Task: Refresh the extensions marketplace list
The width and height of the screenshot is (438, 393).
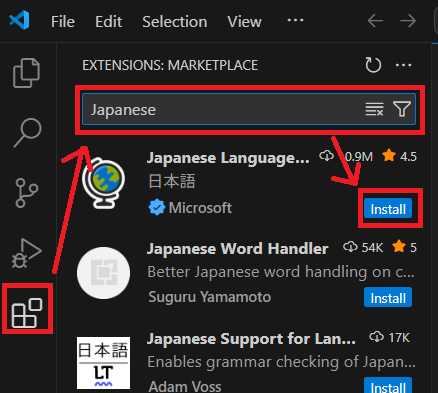Action: pyautogui.click(x=373, y=65)
